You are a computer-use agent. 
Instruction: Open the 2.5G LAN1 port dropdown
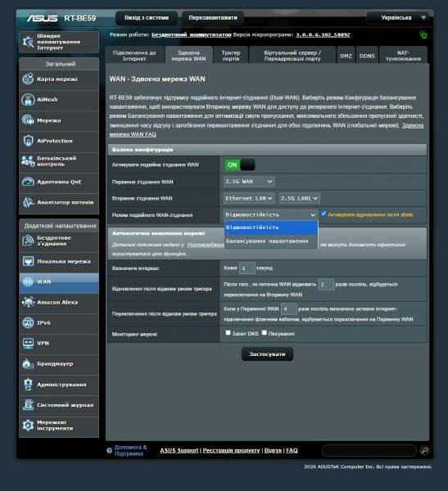(x=300, y=198)
